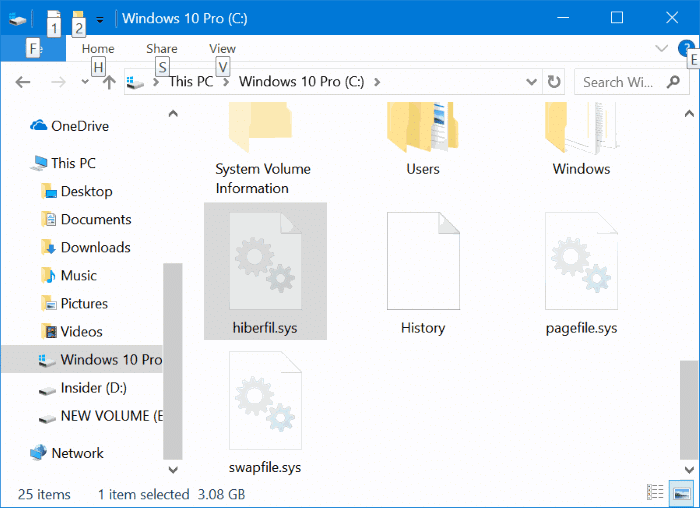
Task: Select Downloads label in navigation pane
Action: pyautogui.click(x=96, y=247)
